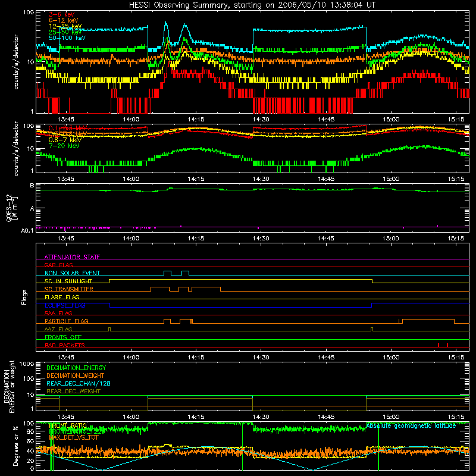
Task: Click the BAD_PACKETS flag label
Action: [65, 345]
